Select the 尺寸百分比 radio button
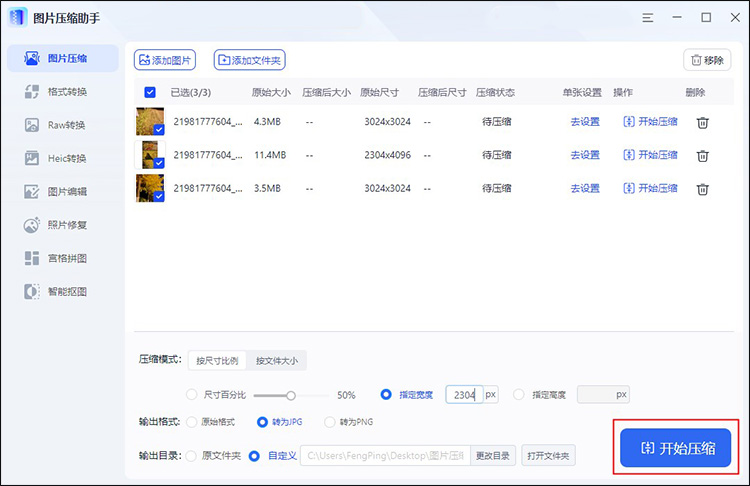The image size is (750, 486). pyautogui.click(x=191, y=395)
